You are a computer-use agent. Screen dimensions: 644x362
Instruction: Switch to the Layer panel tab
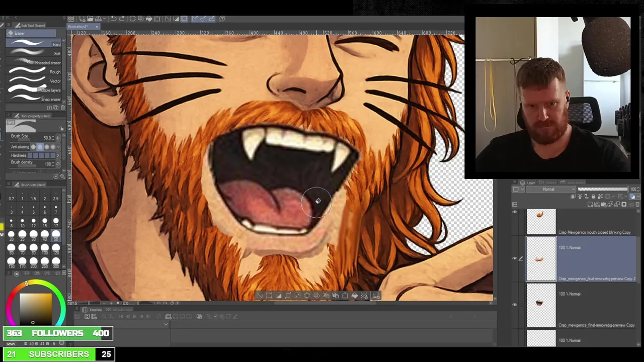click(x=528, y=183)
